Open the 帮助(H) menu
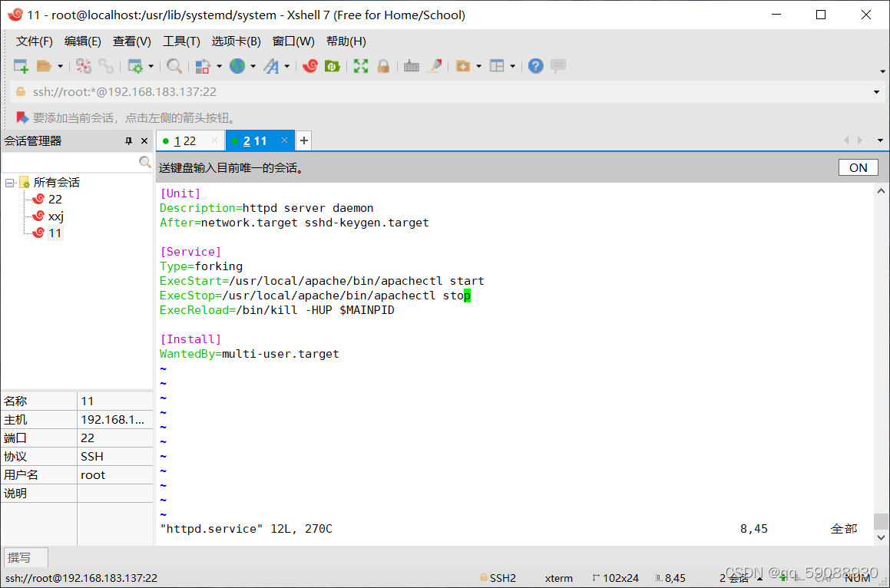This screenshot has width=890, height=588. pos(346,41)
